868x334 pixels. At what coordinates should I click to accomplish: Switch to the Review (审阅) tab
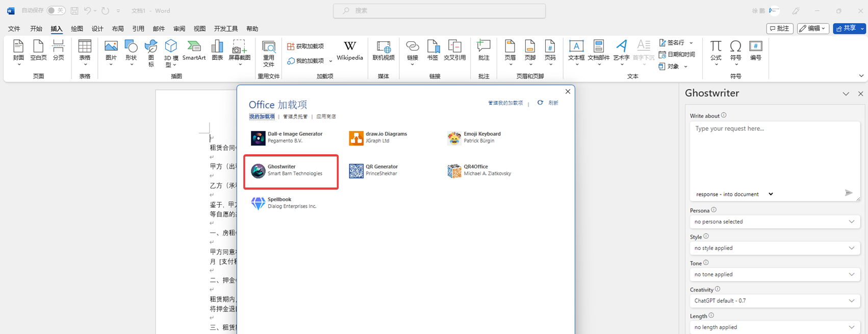[x=179, y=29]
